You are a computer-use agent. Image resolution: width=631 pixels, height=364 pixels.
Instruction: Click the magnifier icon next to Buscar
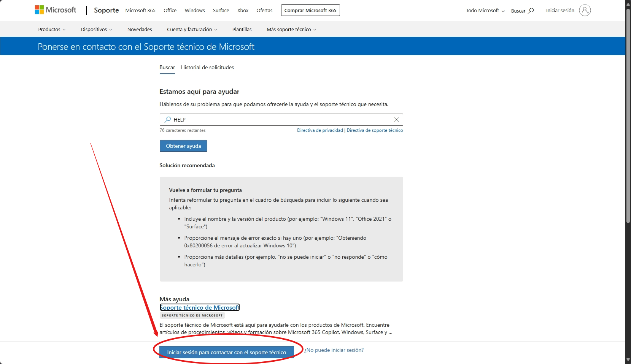click(x=531, y=11)
